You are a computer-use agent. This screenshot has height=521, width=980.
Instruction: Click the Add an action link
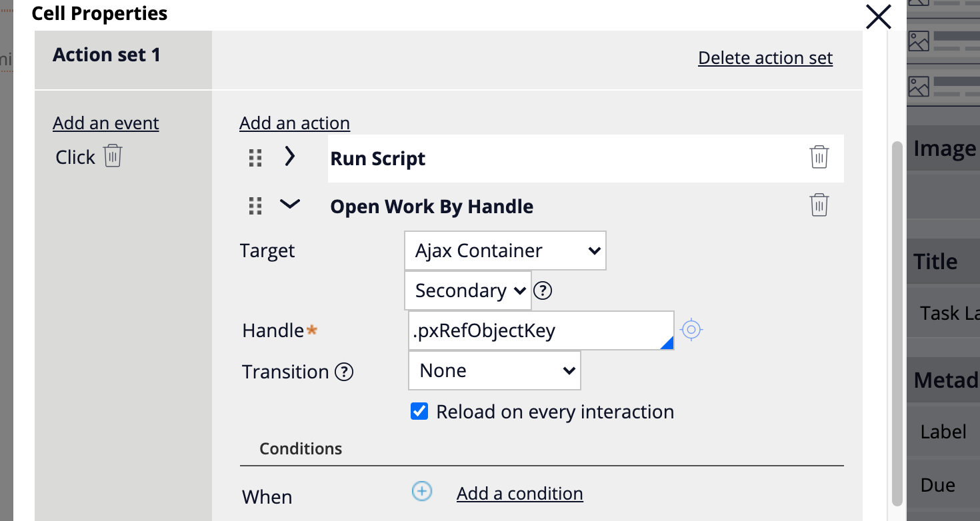(295, 123)
